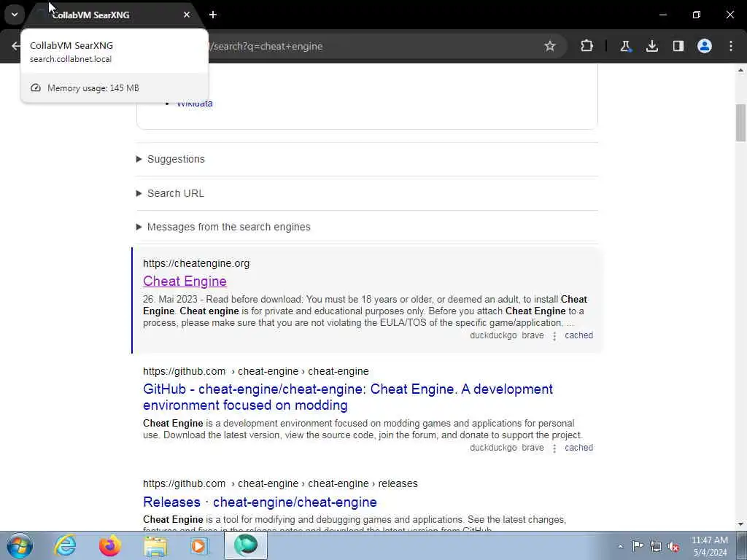Image resolution: width=747 pixels, height=560 pixels.
Task: Restore down the browser window
Action: [x=697, y=15]
